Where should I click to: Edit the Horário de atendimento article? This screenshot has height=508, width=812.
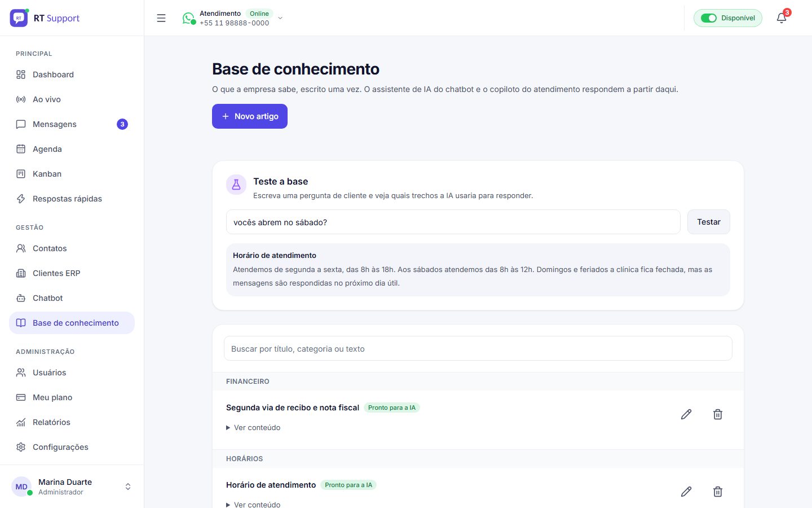tap(686, 492)
